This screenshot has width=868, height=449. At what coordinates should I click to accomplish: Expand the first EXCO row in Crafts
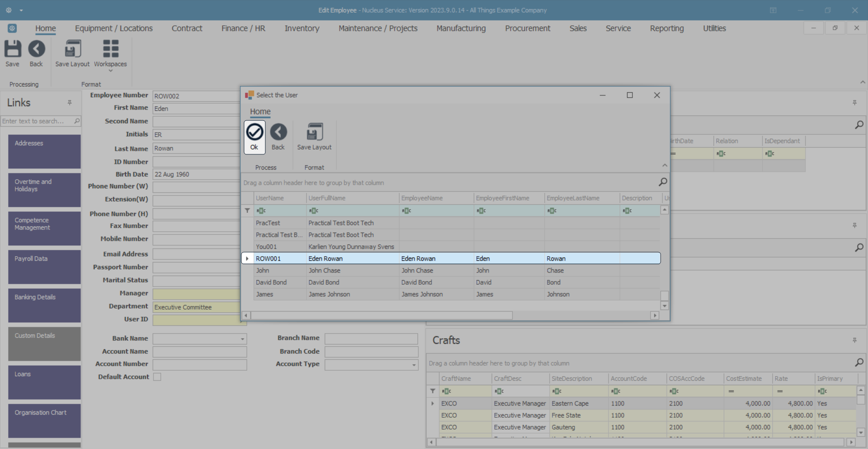pyautogui.click(x=432, y=403)
